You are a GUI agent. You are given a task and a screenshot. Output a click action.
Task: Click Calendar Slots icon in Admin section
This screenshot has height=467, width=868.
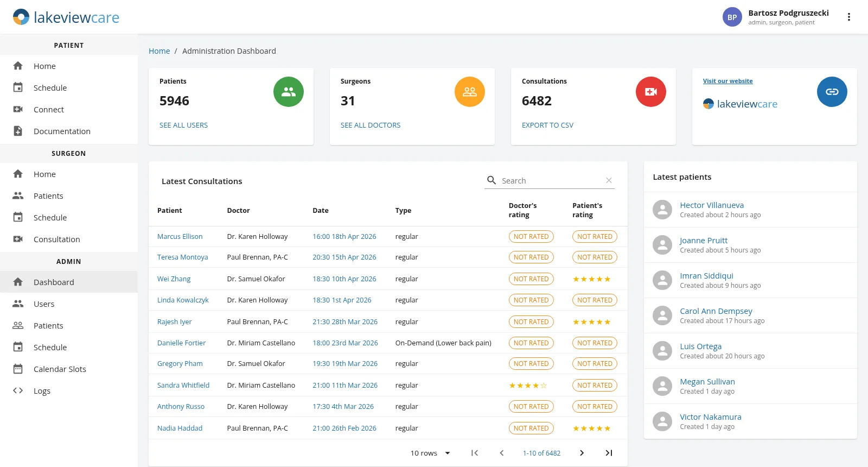coord(18,369)
